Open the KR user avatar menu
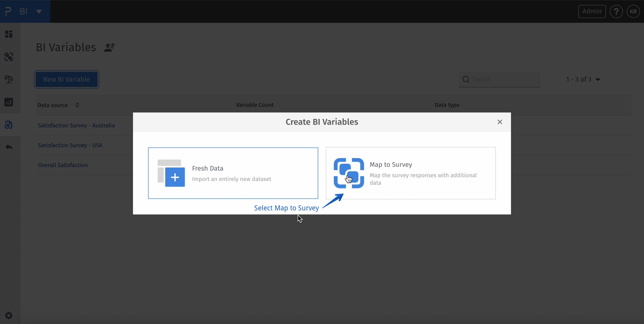The width and height of the screenshot is (644, 324). pyautogui.click(x=633, y=11)
